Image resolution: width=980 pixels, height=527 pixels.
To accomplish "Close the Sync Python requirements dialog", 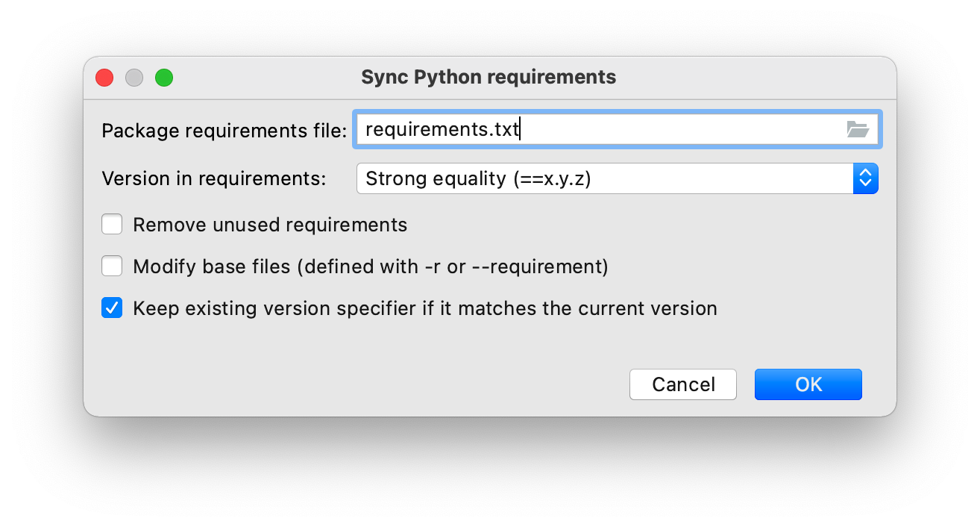I will click(x=104, y=77).
